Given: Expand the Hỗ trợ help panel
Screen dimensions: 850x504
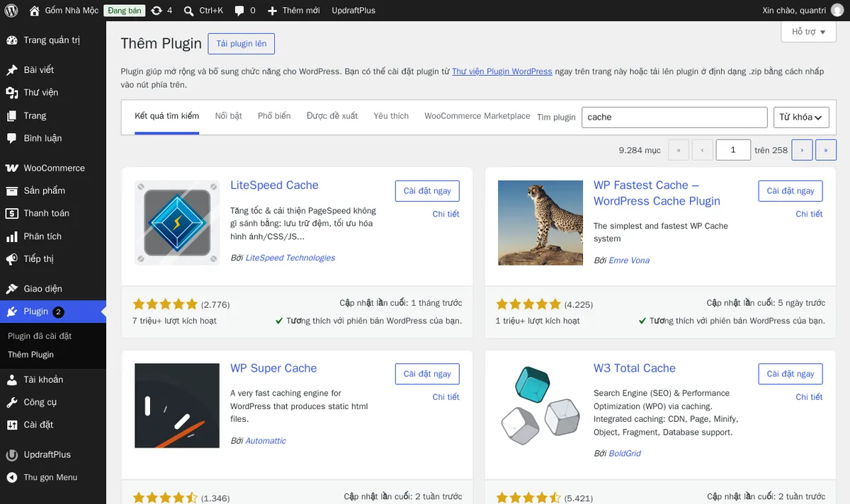Looking at the screenshot, I should click(x=809, y=32).
